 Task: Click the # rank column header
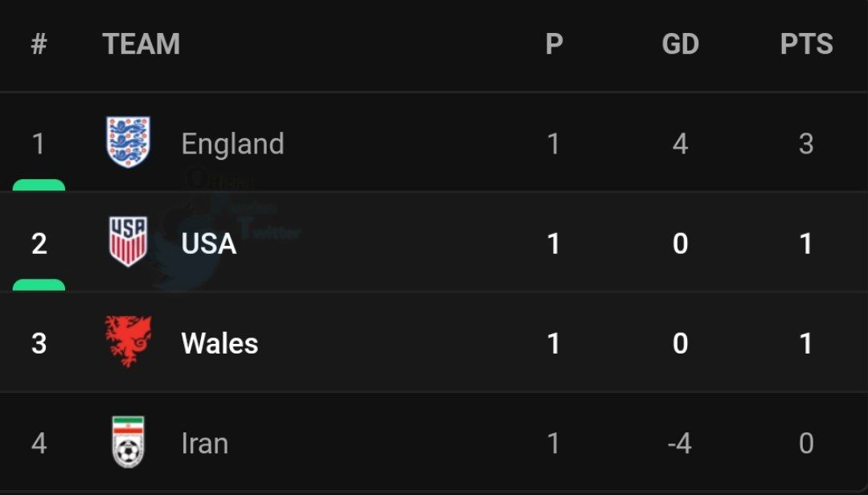pyautogui.click(x=39, y=44)
